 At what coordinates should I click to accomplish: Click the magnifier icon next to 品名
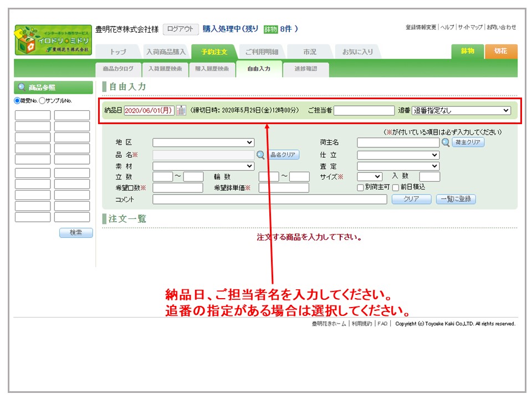(261, 155)
